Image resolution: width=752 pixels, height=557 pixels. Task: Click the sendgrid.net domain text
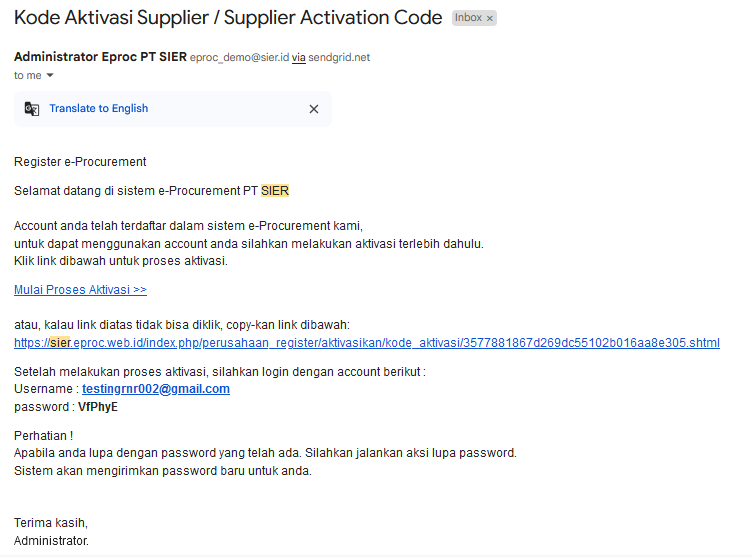pos(339,58)
